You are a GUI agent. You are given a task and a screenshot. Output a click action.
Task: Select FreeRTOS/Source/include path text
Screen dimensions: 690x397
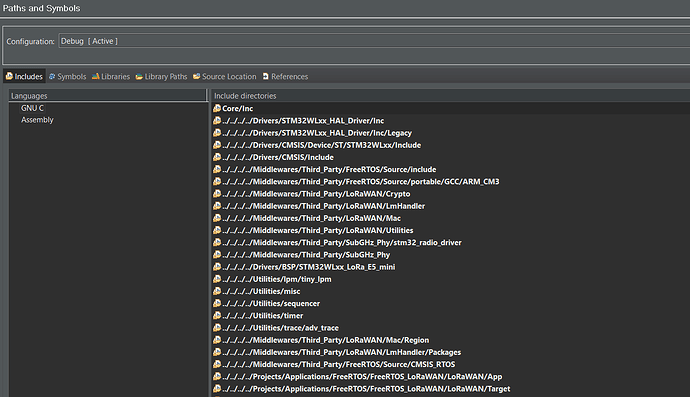point(329,169)
